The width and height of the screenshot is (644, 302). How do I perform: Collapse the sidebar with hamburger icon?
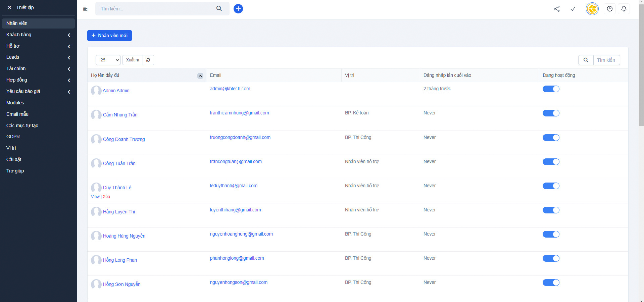coord(85,9)
